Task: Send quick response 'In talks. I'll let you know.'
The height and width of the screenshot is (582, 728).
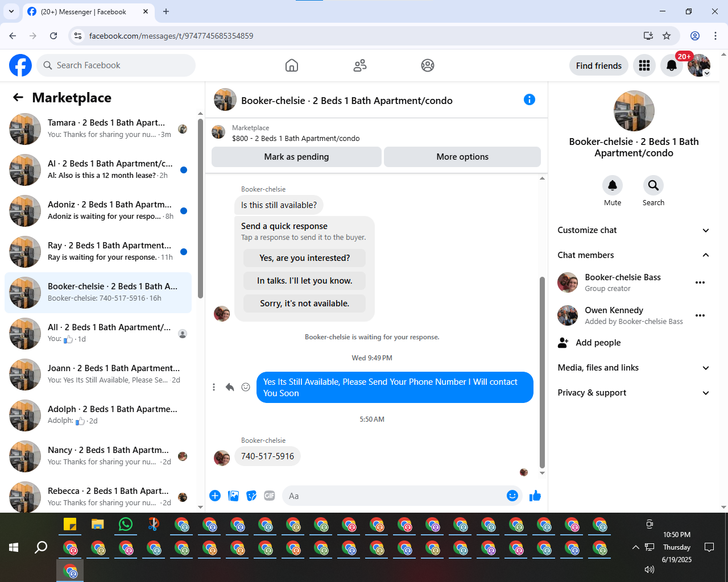Action: 305,281
